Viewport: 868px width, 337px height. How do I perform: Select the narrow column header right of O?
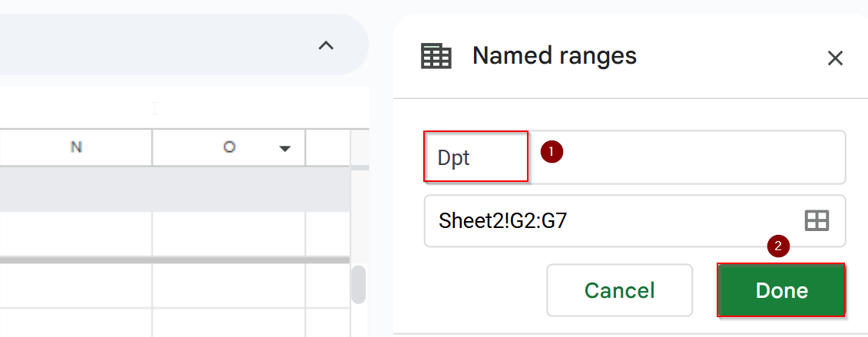[328, 147]
